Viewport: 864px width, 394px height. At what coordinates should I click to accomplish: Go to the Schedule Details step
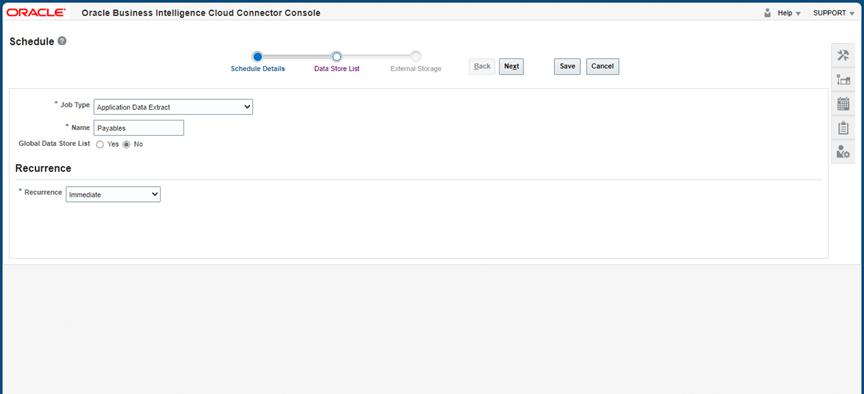pos(258,69)
